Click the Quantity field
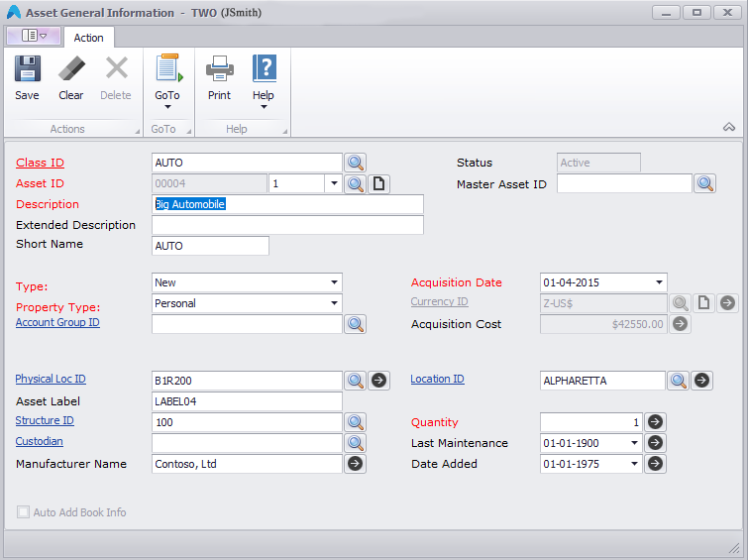This screenshot has width=748, height=560. [x=591, y=422]
